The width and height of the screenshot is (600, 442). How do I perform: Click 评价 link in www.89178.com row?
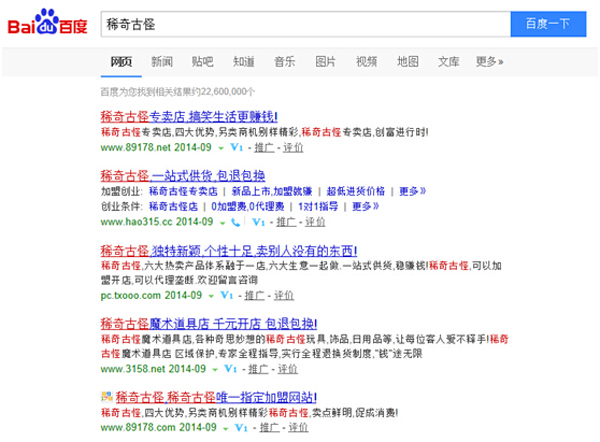click(x=298, y=428)
